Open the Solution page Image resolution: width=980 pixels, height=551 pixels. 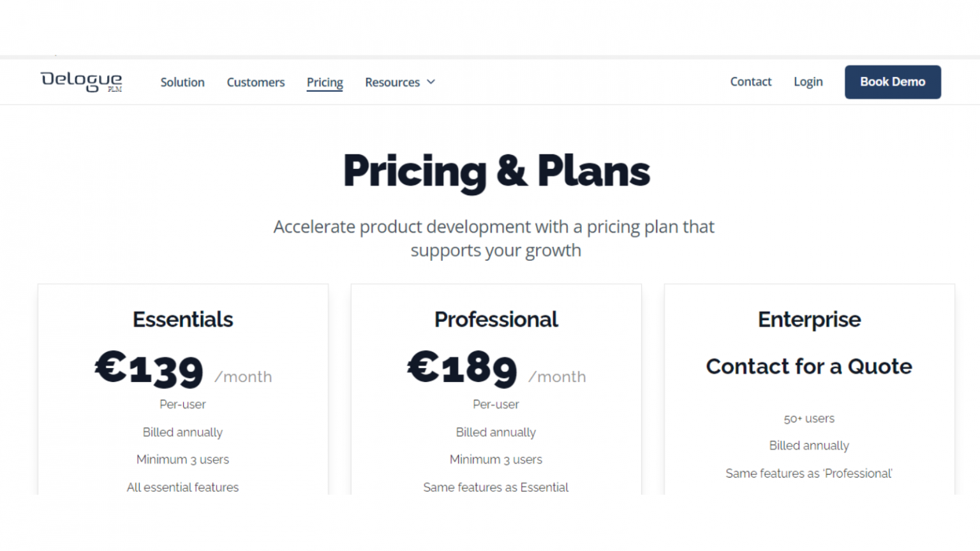[x=182, y=82]
